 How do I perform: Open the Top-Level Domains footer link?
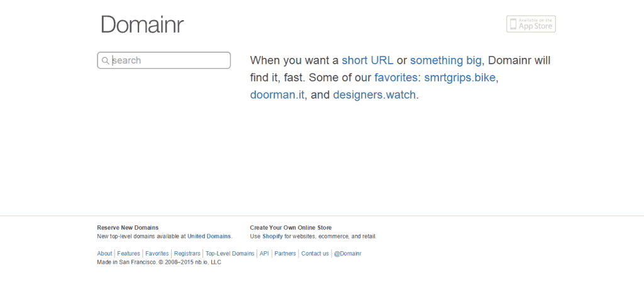pyautogui.click(x=230, y=254)
